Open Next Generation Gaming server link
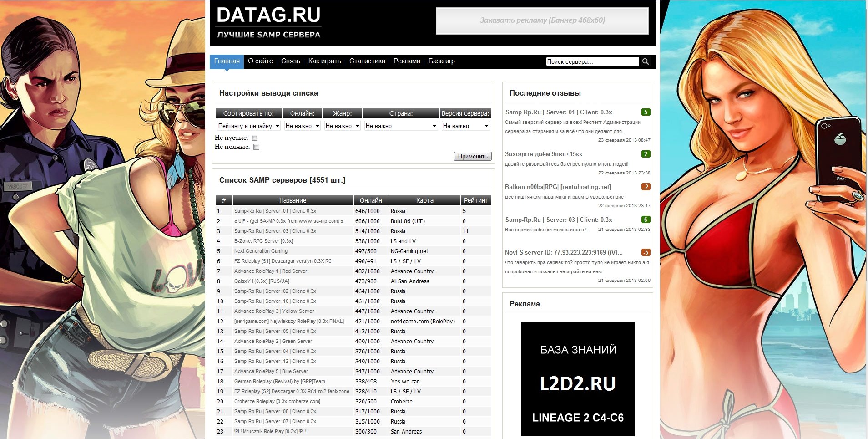The width and height of the screenshot is (868, 439). [261, 251]
